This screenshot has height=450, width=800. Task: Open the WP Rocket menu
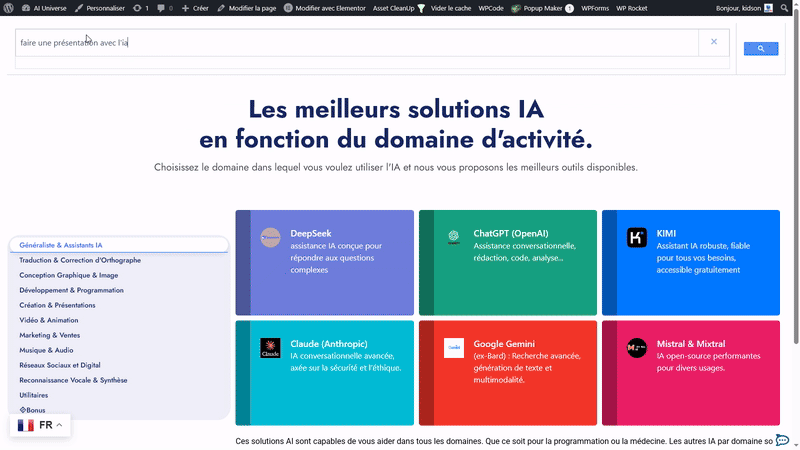tap(632, 8)
